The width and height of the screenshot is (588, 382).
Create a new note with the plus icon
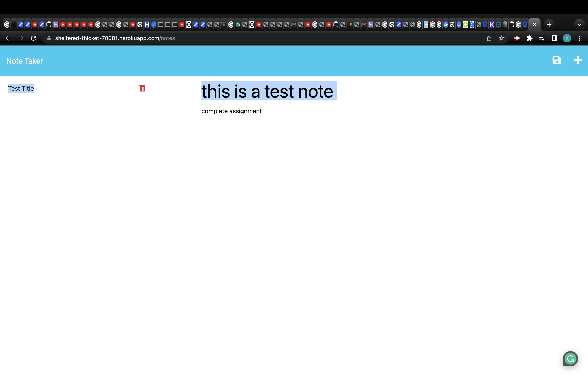pyautogui.click(x=578, y=60)
